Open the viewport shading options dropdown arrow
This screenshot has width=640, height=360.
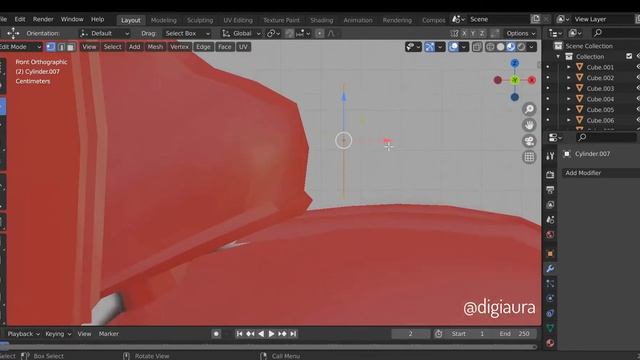point(531,47)
